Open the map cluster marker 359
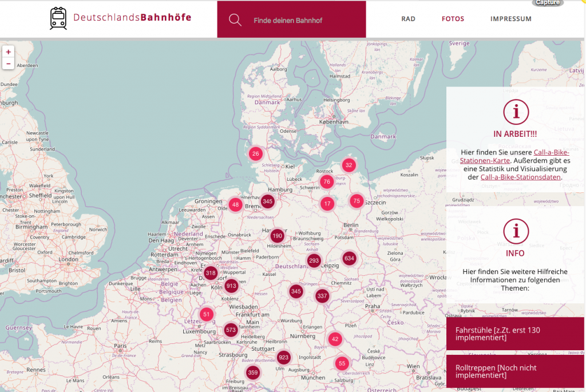Image resolution: width=586 pixels, height=392 pixels. (253, 372)
